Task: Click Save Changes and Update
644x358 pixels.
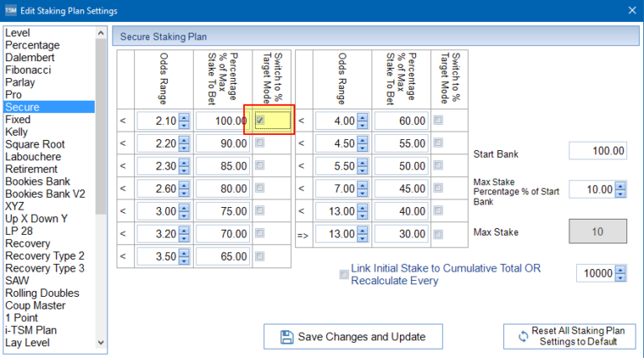Action: [x=353, y=337]
